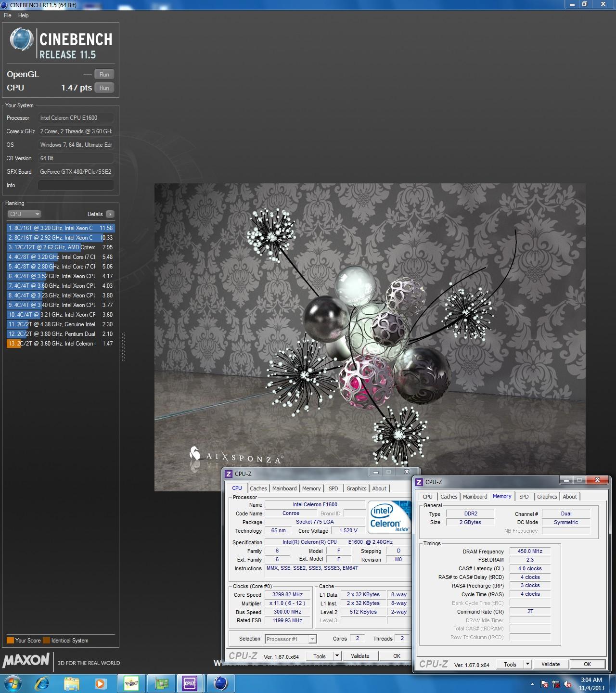The image size is (616, 693).
Task: Click Tools button in left CPU-Z window
Action: (320, 656)
